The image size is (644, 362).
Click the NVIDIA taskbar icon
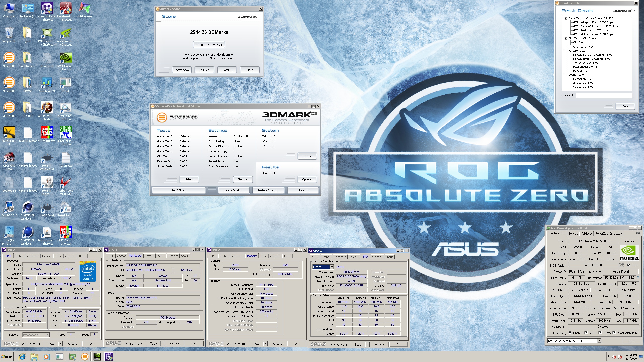[x=97, y=356]
